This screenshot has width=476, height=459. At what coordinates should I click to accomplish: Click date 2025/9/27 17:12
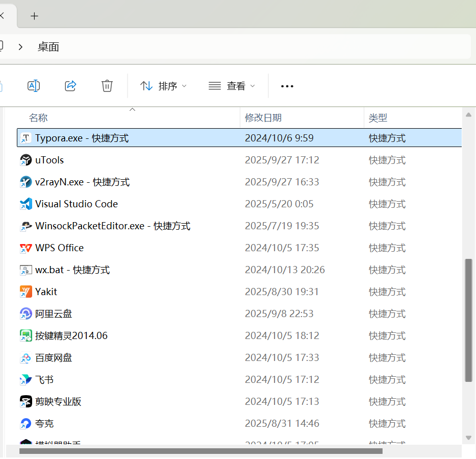click(x=282, y=160)
